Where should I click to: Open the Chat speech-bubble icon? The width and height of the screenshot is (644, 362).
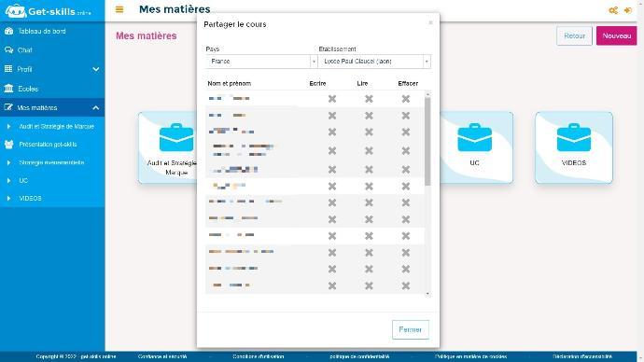(x=8, y=50)
